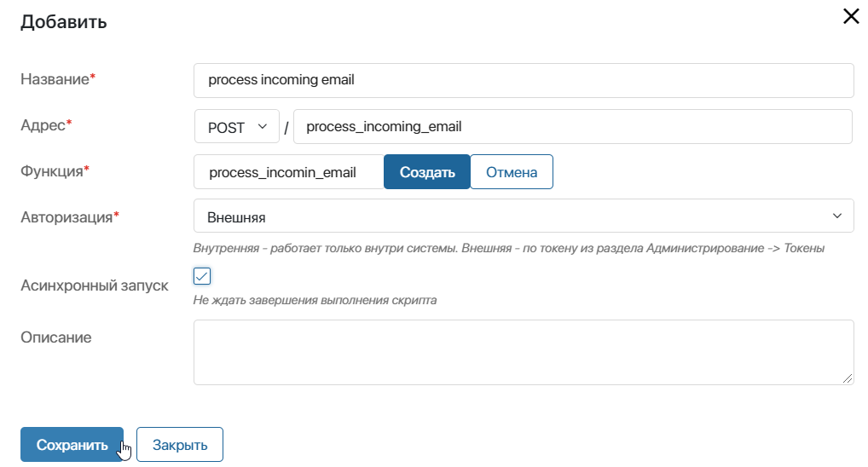Image resolution: width=868 pixels, height=467 pixels.
Task: Close the Добавить dialog with X icon
Action: (851, 16)
